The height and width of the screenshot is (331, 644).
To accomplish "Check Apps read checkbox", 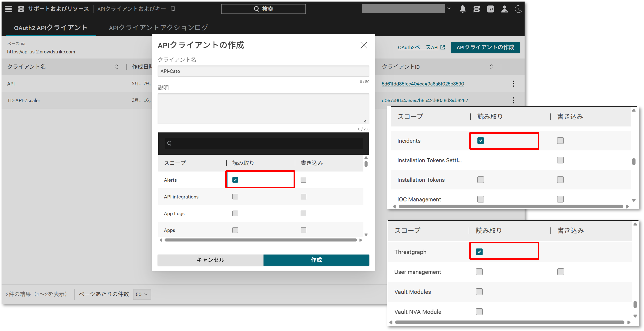I will [x=235, y=230].
